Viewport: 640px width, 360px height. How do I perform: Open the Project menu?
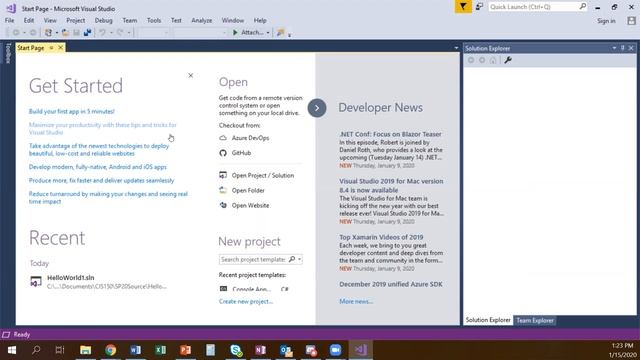[x=76, y=20]
